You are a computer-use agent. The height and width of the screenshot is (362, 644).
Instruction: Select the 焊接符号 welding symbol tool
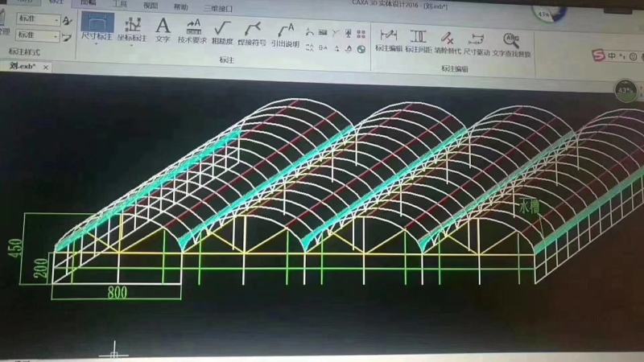pos(252,33)
